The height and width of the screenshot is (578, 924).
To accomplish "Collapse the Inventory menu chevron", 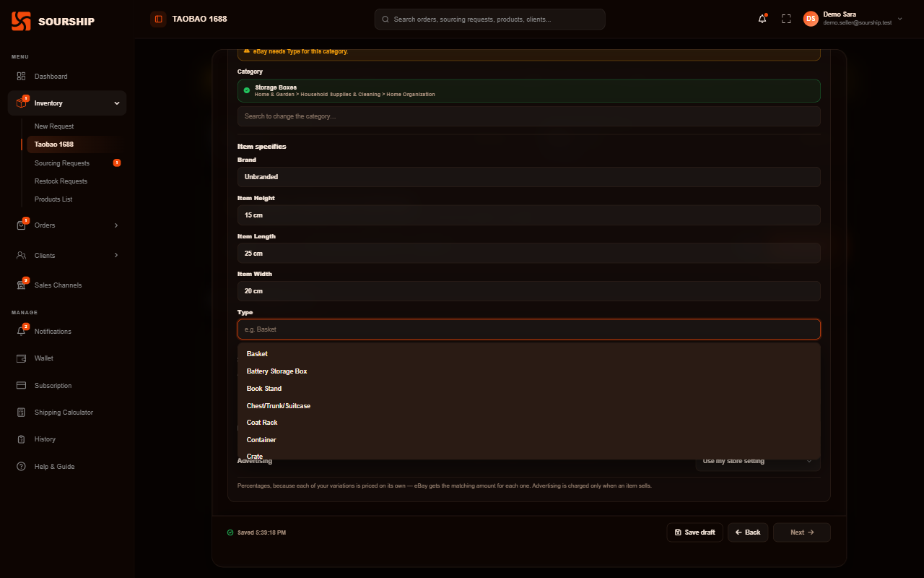I will click(x=117, y=103).
